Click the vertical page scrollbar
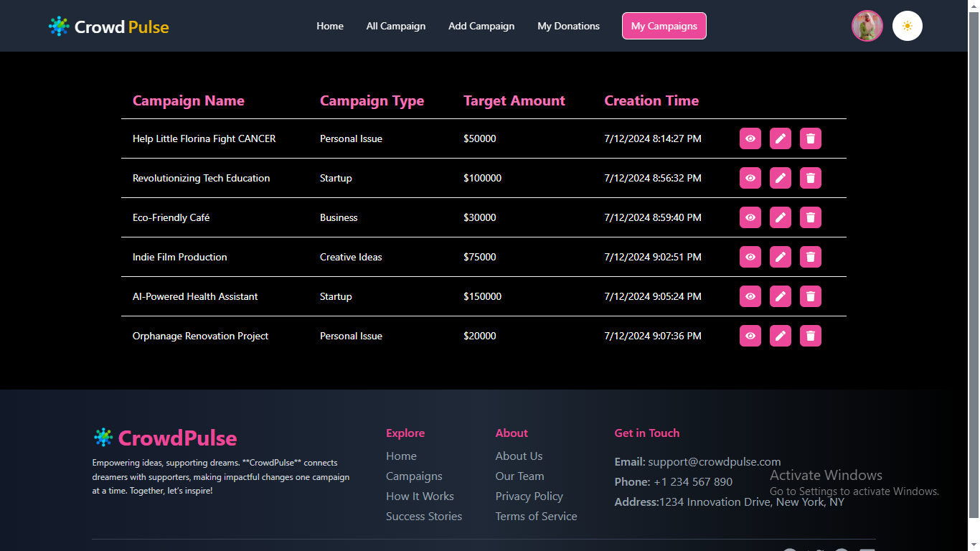 974,258
